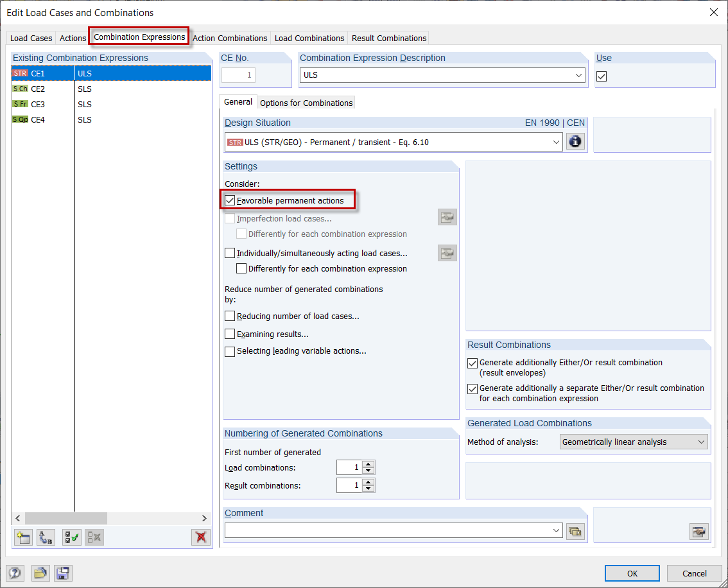
Task: Click the rename icon below expressions list
Action: click(45, 537)
